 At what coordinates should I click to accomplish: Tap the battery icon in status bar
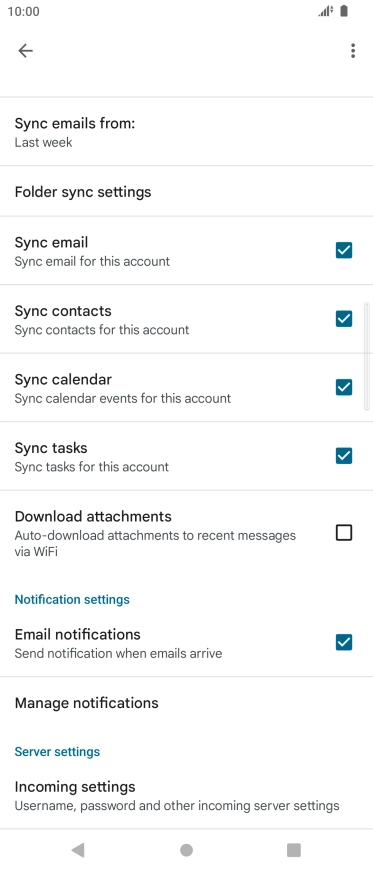(x=344, y=11)
